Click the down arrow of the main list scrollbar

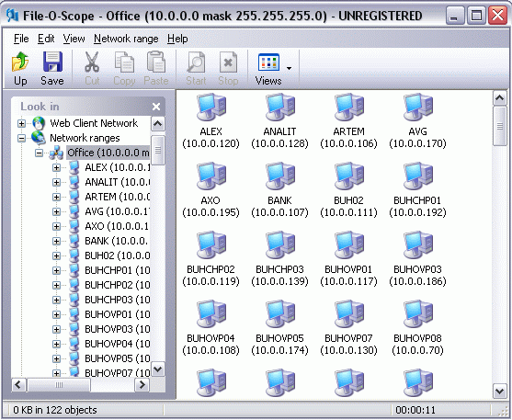tap(499, 391)
